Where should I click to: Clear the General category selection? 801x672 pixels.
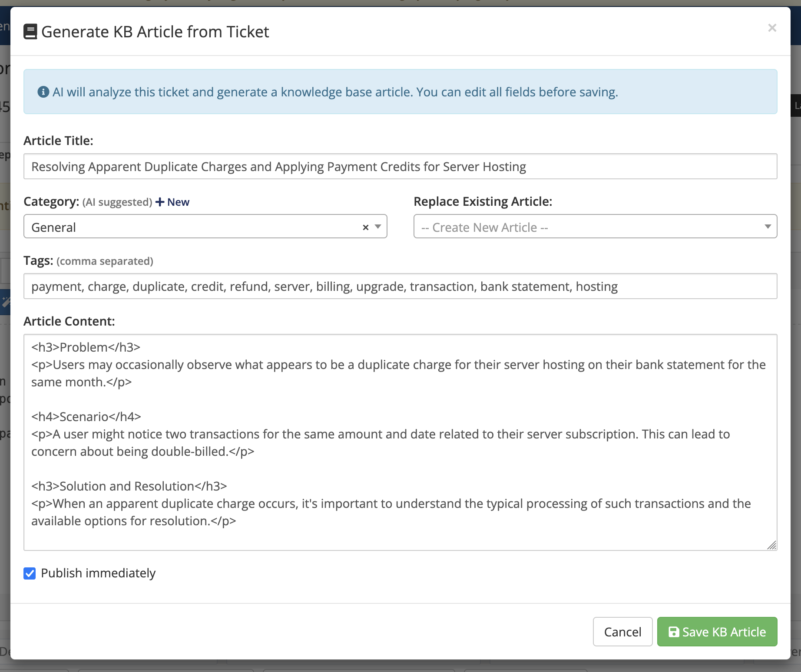pos(366,227)
